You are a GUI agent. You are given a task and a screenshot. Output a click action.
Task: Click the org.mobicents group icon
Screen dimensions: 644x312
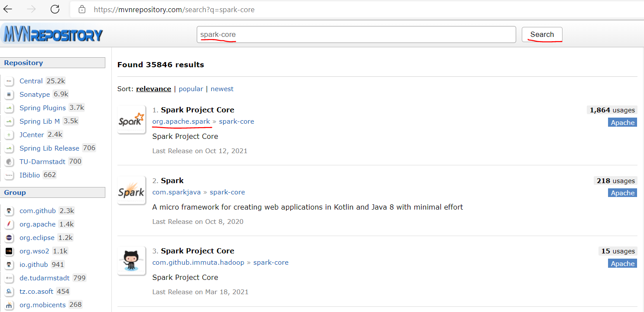point(9,305)
